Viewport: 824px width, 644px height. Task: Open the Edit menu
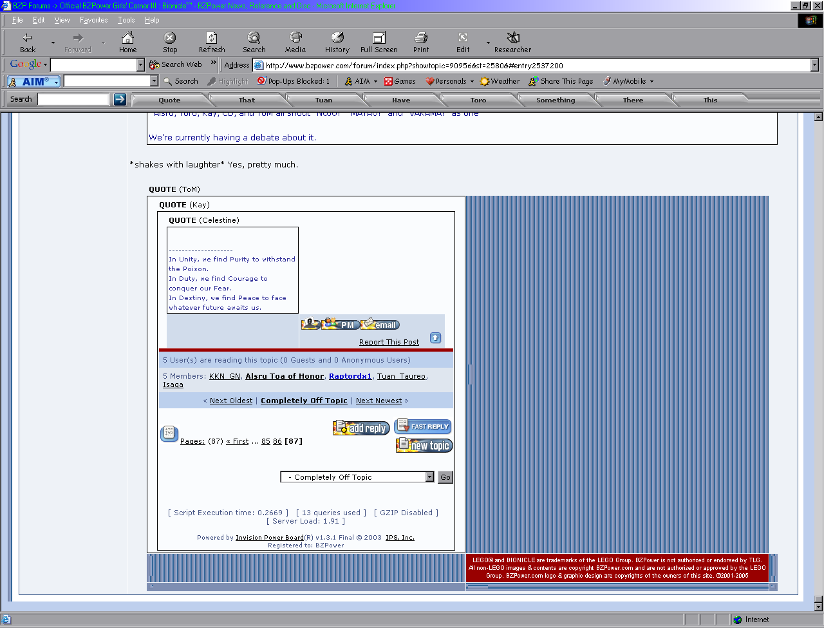pyautogui.click(x=39, y=20)
